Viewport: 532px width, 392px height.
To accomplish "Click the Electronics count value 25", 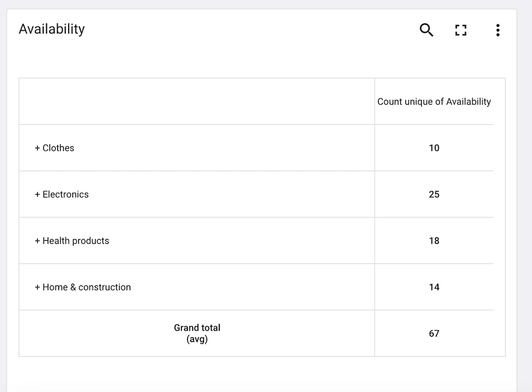I will [434, 195].
